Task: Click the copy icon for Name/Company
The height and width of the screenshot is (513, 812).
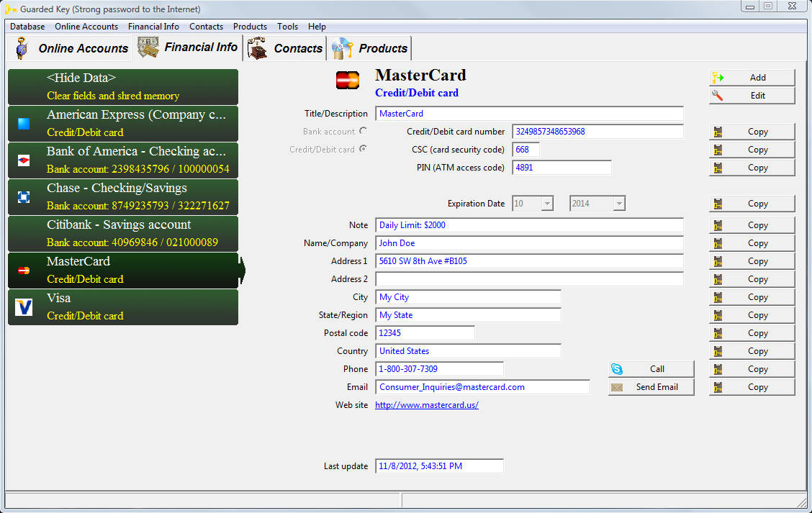Action: (718, 243)
